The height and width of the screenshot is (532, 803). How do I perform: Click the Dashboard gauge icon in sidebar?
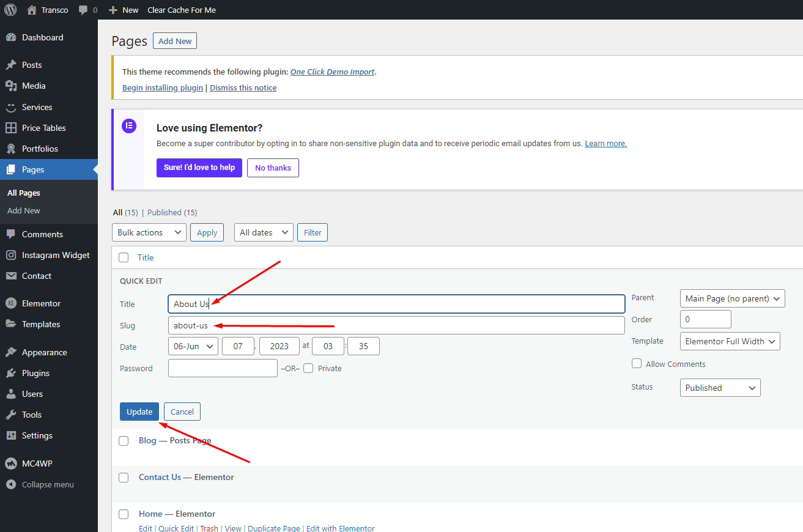coord(10,38)
